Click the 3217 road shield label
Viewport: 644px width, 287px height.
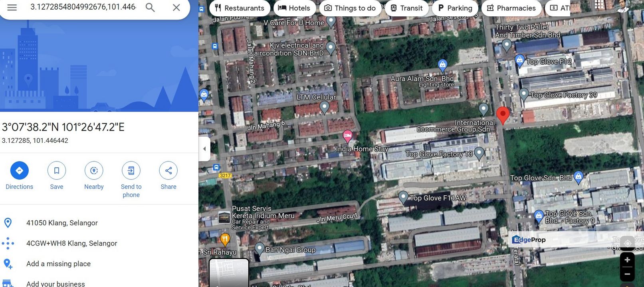click(x=225, y=175)
